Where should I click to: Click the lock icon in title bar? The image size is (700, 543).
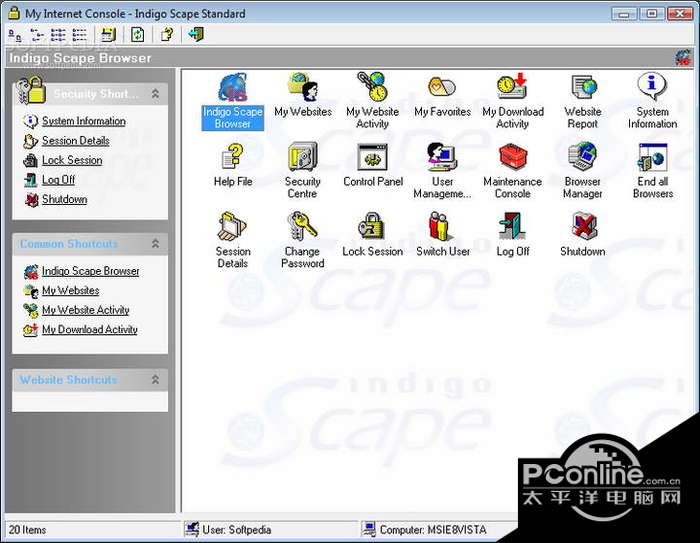tap(14, 13)
